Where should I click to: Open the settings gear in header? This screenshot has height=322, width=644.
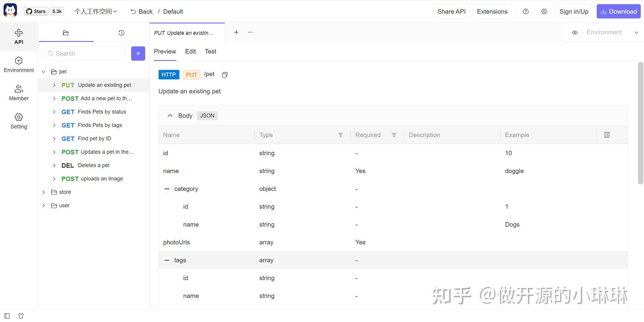pyautogui.click(x=544, y=11)
